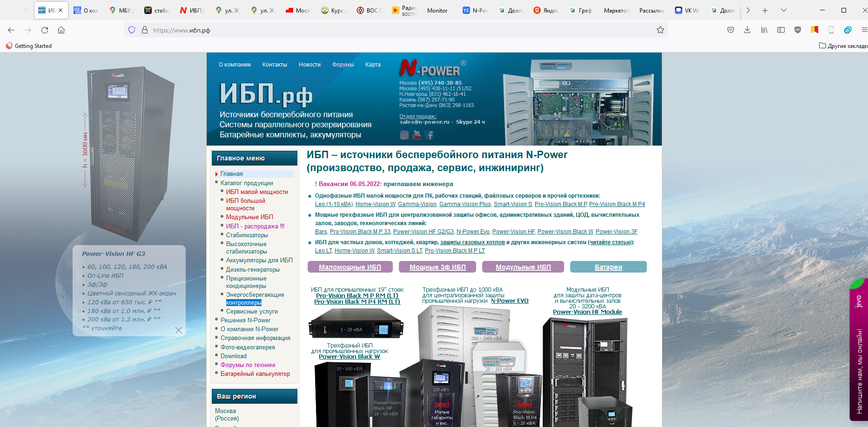Viewport: 868px width, 427px height.
Task: Switch to the Яндекс tab
Action: click(546, 10)
